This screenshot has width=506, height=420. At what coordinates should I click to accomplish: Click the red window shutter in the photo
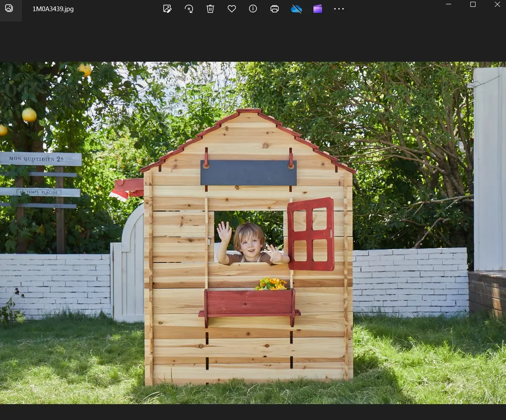[311, 234]
